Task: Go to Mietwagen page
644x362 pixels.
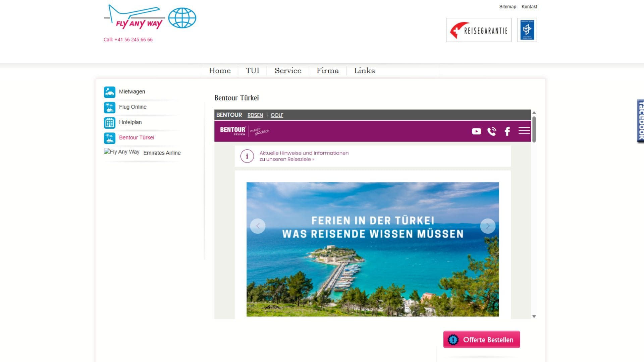Action: (132, 92)
